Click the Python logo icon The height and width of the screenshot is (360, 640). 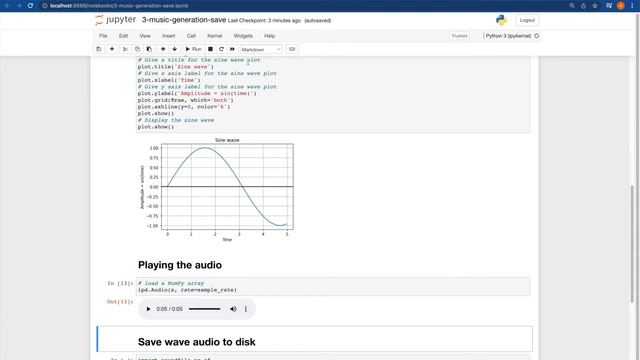coord(501,20)
